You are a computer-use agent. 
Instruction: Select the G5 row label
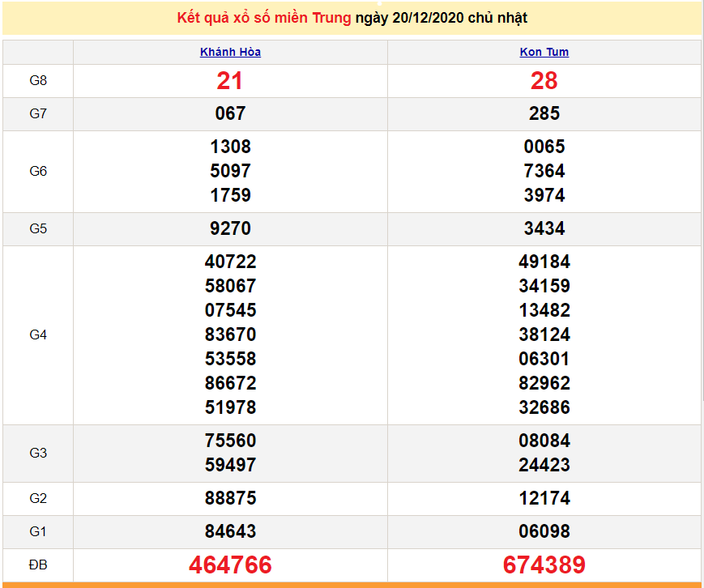38,228
